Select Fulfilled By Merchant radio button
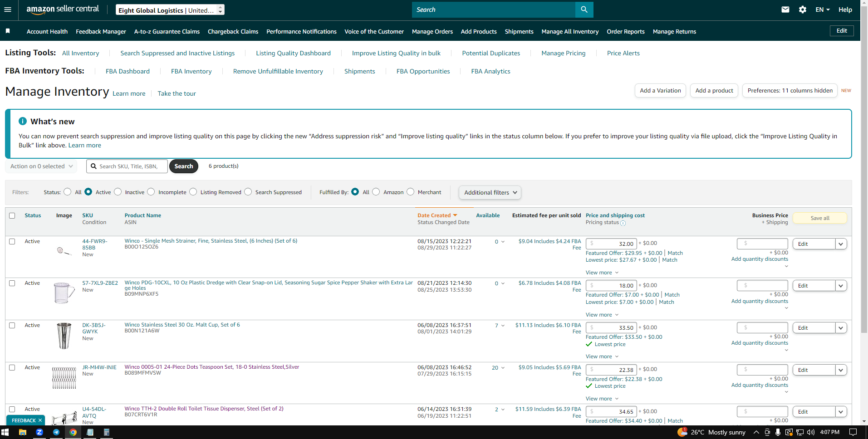868x439 pixels. click(x=411, y=192)
